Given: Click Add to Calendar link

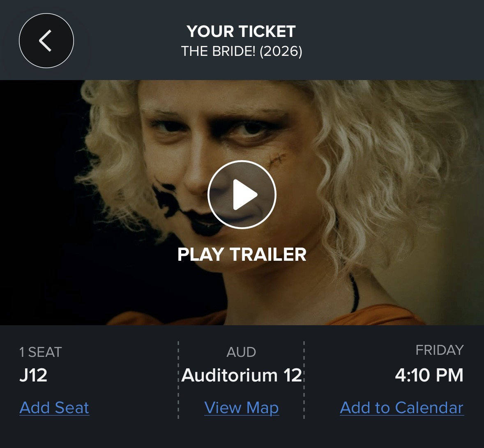Looking at the screenshot, I should (x=401, y=407).
